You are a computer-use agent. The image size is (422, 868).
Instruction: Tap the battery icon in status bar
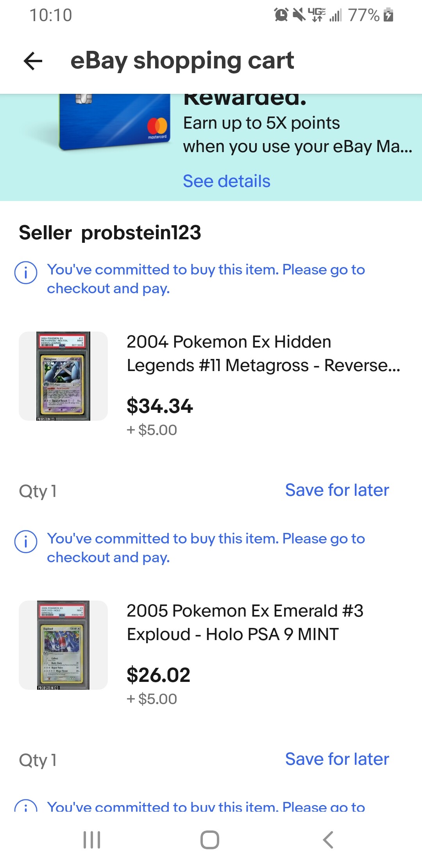(388, 15)
